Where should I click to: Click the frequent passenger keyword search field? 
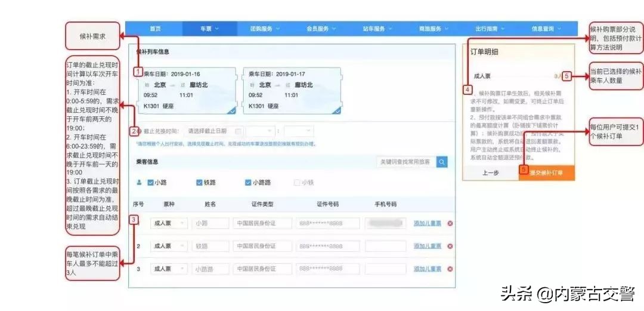click(x=406, y=162)
